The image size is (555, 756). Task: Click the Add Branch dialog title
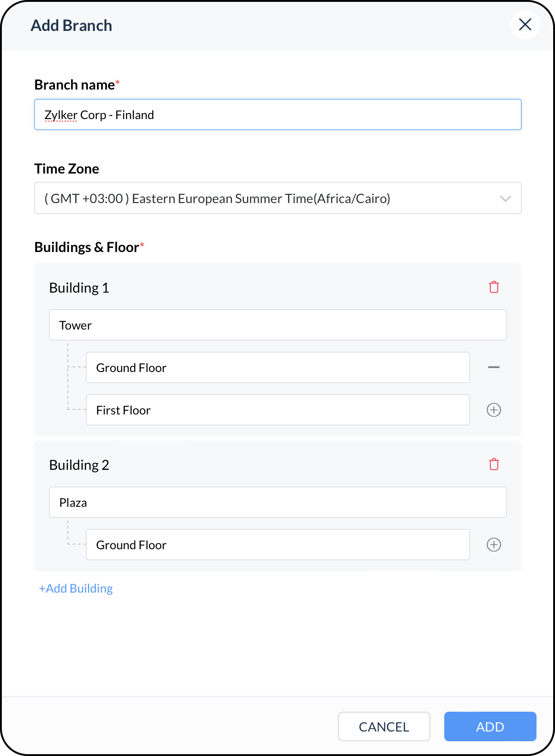coord(72,25)
